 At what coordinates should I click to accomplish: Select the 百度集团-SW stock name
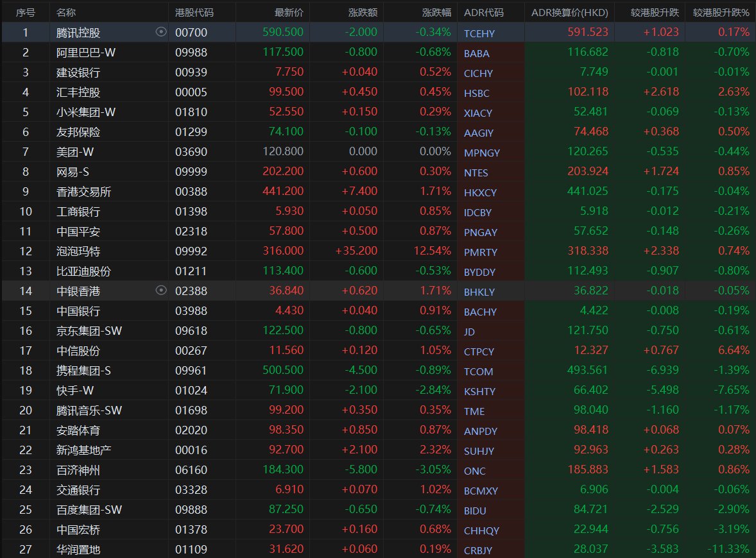point(89,509)
